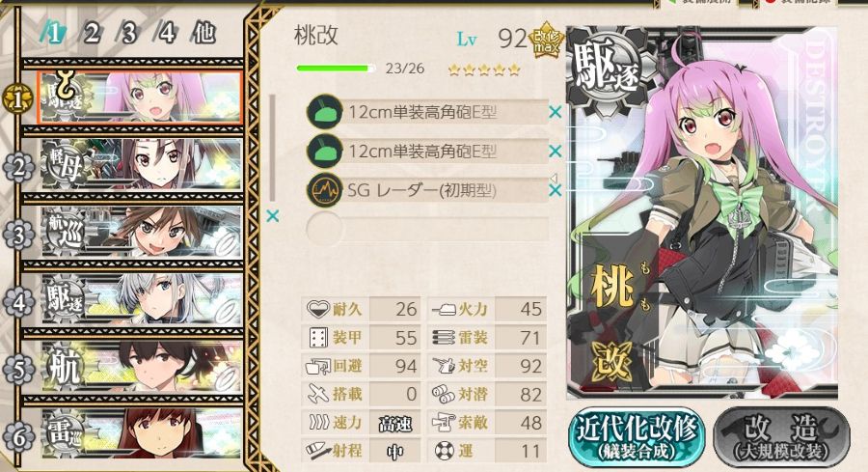
Task: Click the 改修max star badge
Action: (x=547, y=40)
